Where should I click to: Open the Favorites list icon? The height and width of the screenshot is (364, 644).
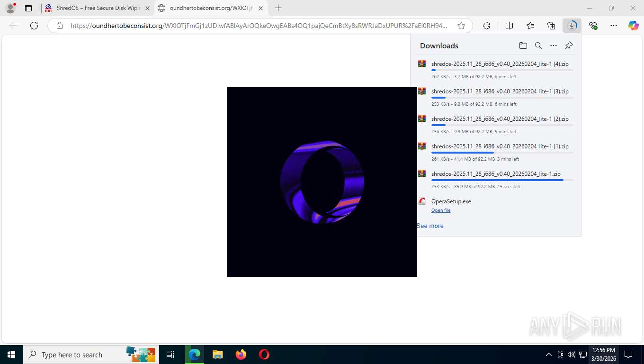530,26
